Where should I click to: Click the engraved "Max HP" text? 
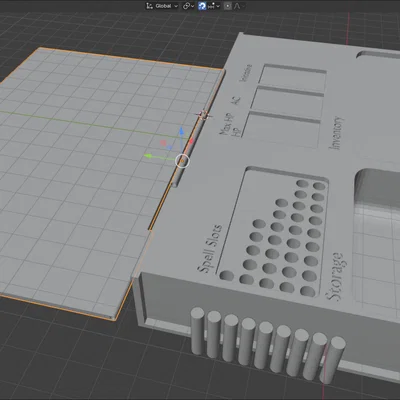coord(227,125)
